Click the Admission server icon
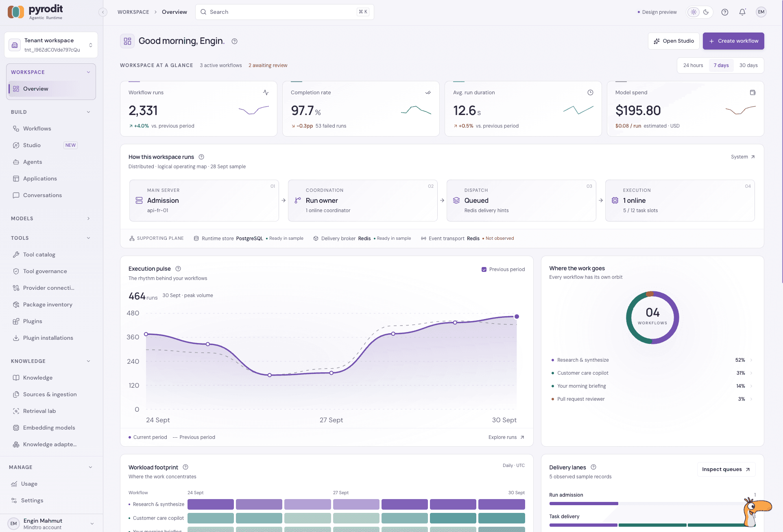 tap(139, 200)
